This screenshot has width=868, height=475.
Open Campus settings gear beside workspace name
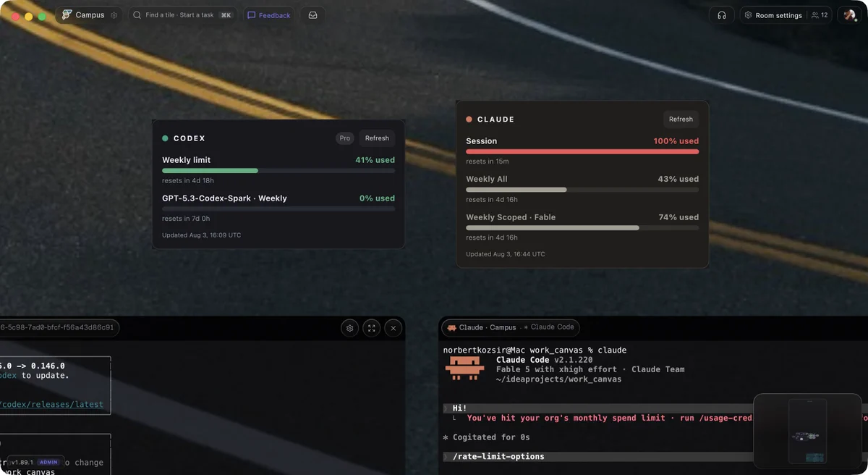coord(114,15)
